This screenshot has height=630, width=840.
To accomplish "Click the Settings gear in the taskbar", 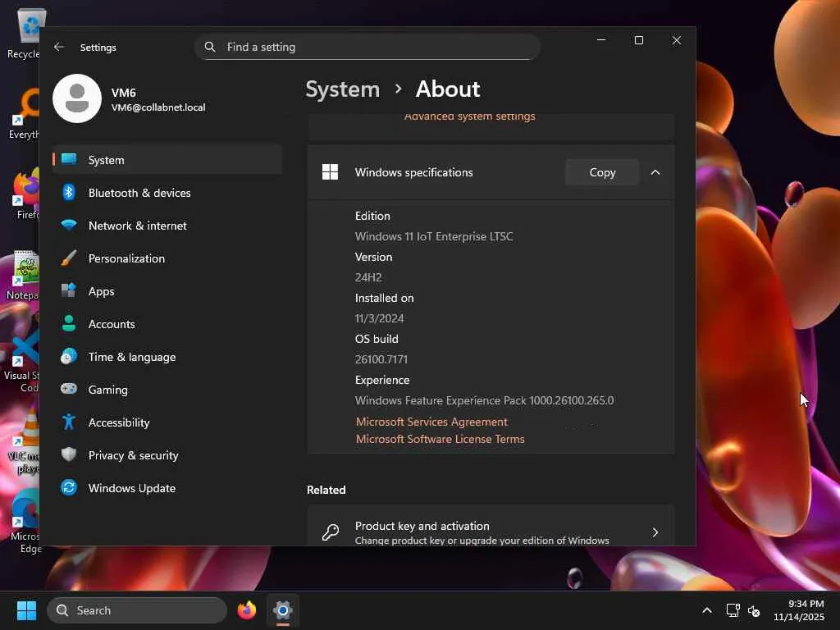I will (x=283, y=610).
